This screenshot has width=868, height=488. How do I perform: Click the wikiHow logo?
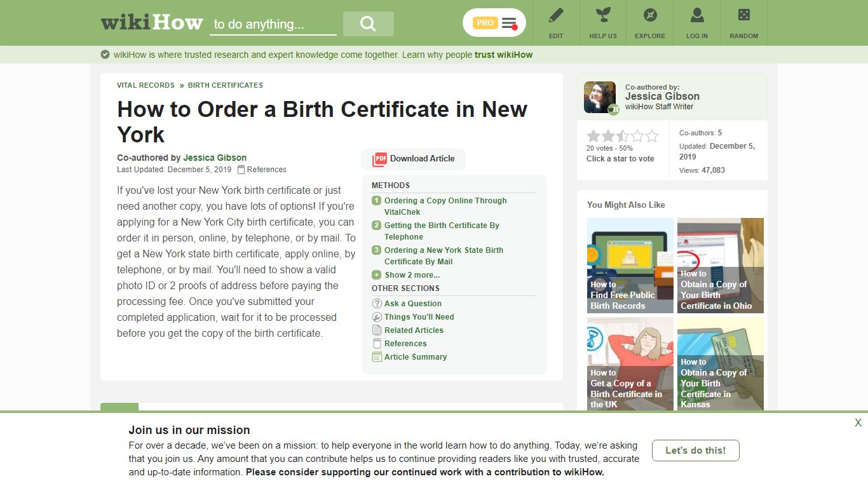click(x=151, y=23)
